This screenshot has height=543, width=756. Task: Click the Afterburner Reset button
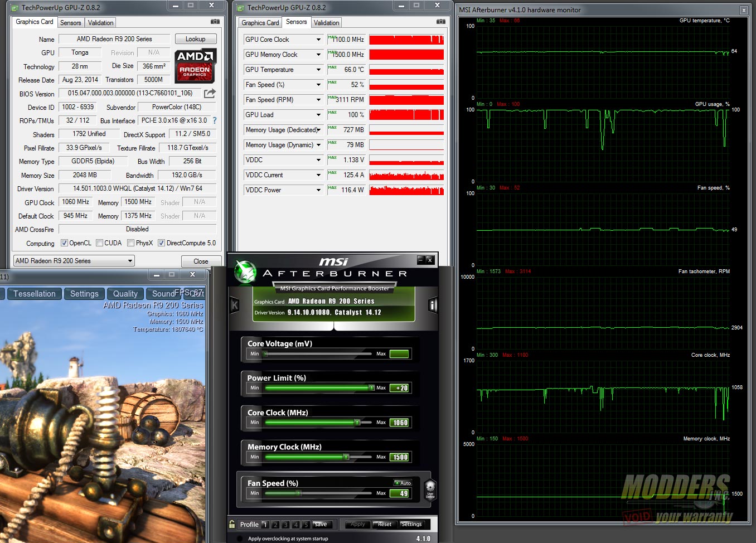[385, 525]
